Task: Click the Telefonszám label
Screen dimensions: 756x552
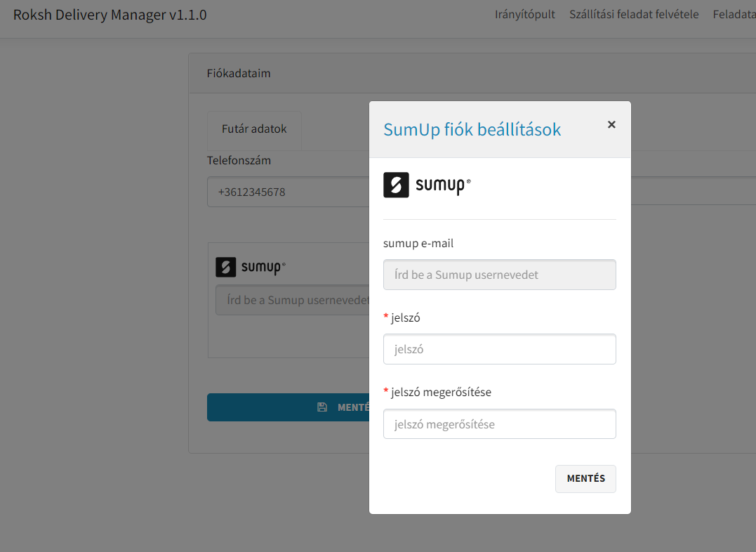Action: click(x=239, y=160)
